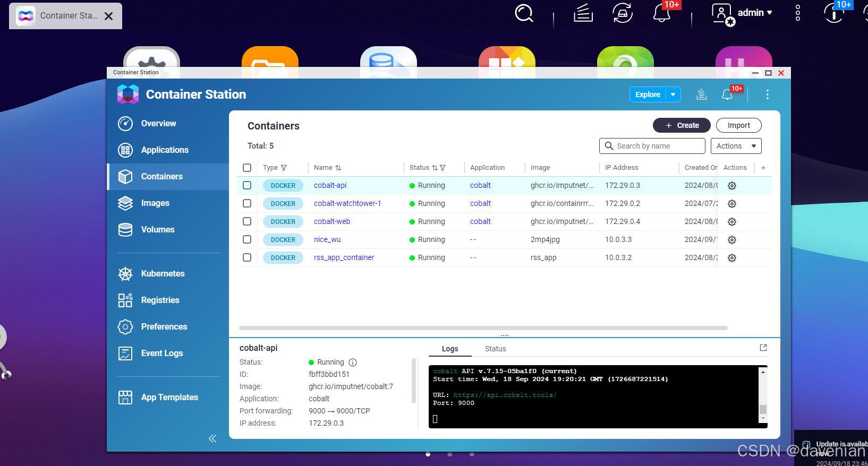
Task: Go to the third desktop page dot
Action: coord(472,454)
